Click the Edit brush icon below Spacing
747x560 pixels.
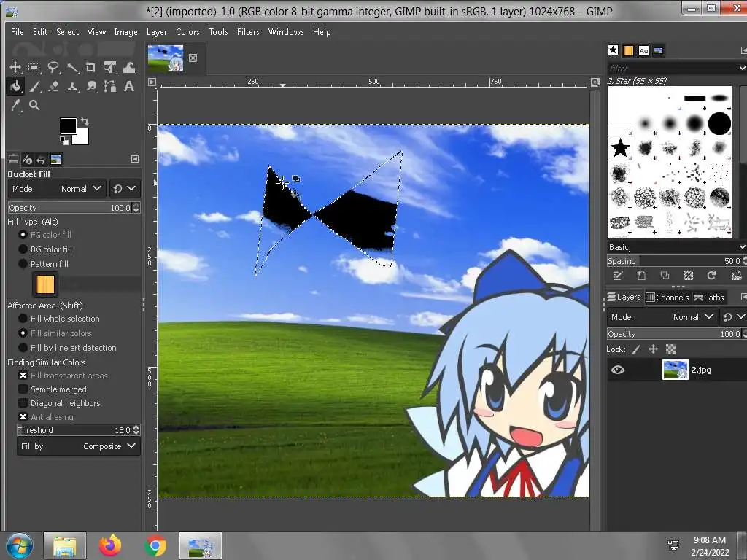[618, 275]
